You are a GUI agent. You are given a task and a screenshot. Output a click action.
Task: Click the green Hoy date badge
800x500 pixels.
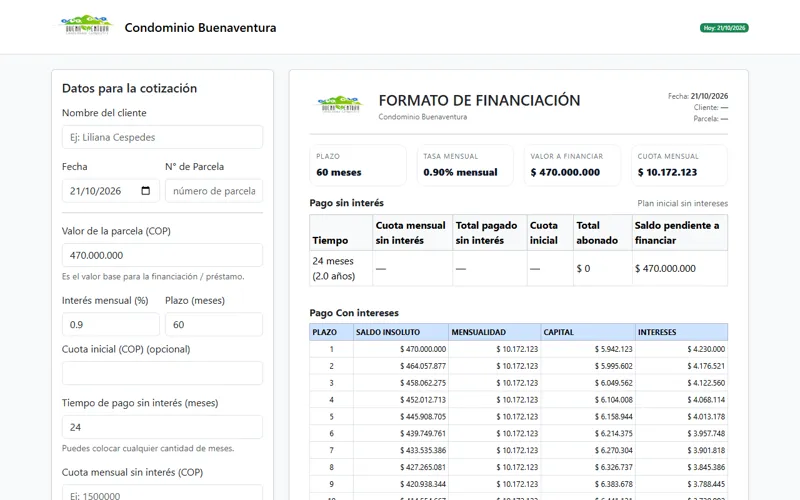tap(724, 28)
